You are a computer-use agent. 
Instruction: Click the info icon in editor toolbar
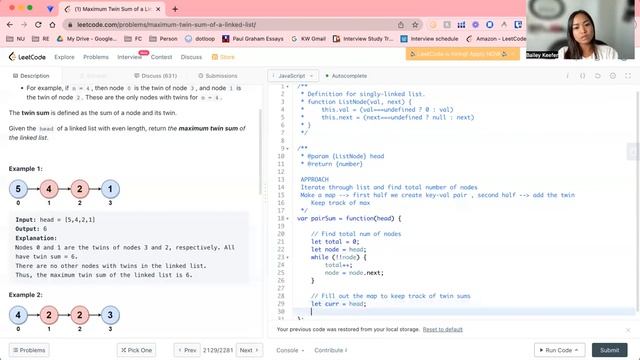567,76
